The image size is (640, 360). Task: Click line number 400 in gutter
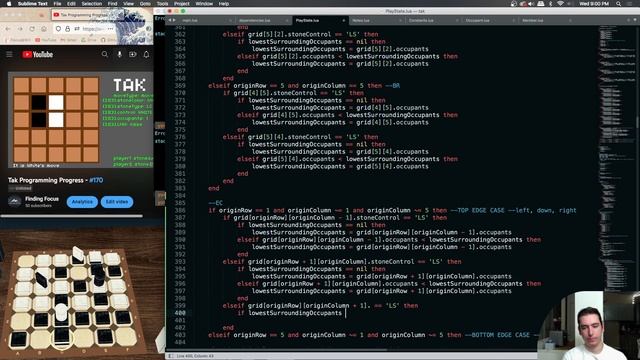tap(180, 313)
